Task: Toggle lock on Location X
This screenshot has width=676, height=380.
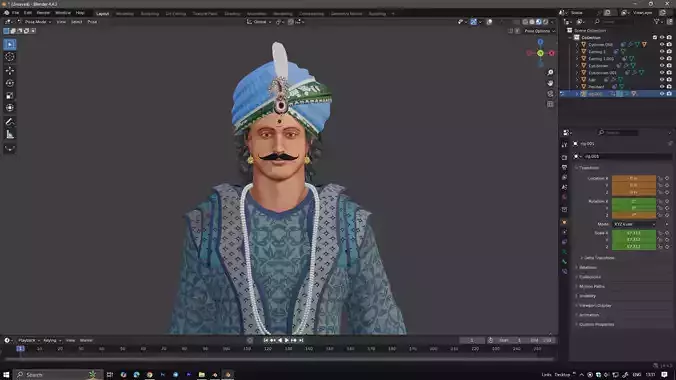Action: pyautogui.click(x=660, y=178)
